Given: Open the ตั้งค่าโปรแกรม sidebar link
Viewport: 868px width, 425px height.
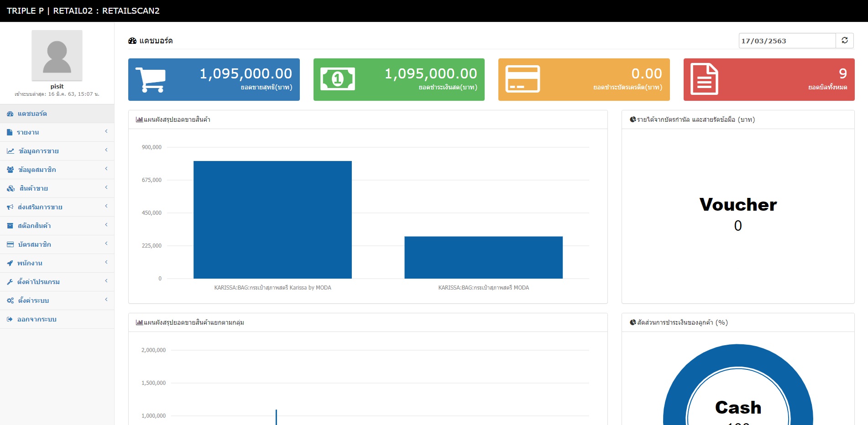Looking at the screenshot, I should [x=57, y=282].
